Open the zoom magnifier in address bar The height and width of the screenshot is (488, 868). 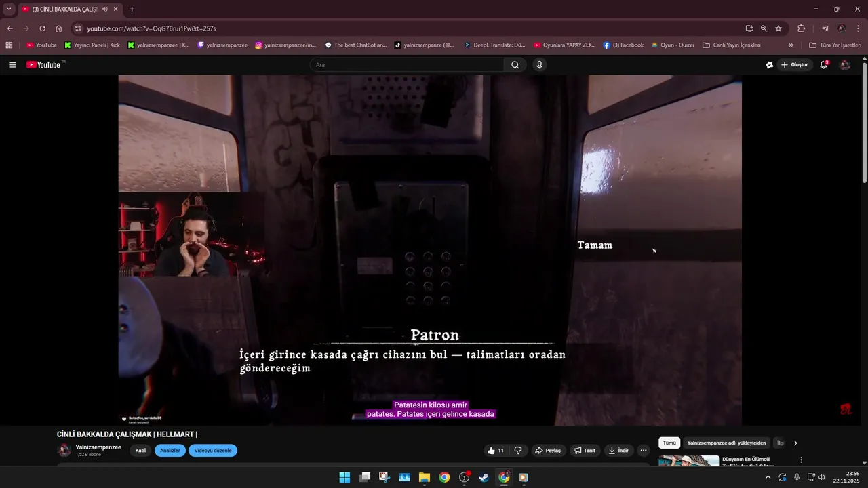coord(764,28)
